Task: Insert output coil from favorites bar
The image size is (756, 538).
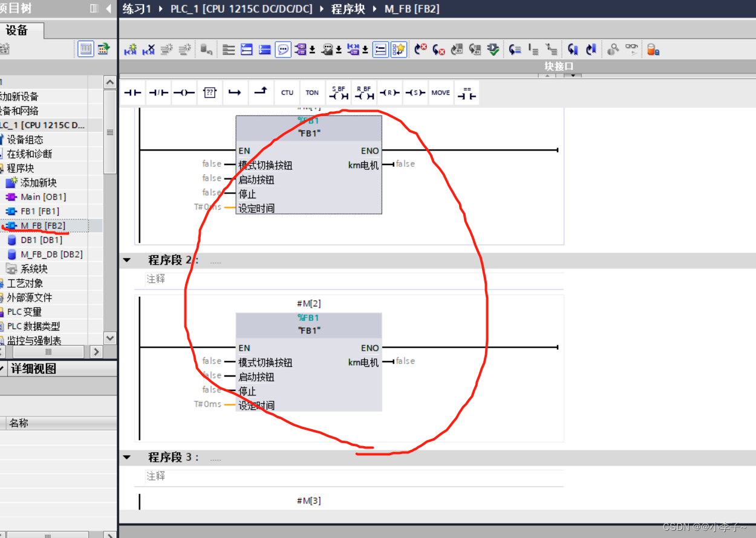Action: (x=184, y=92)
